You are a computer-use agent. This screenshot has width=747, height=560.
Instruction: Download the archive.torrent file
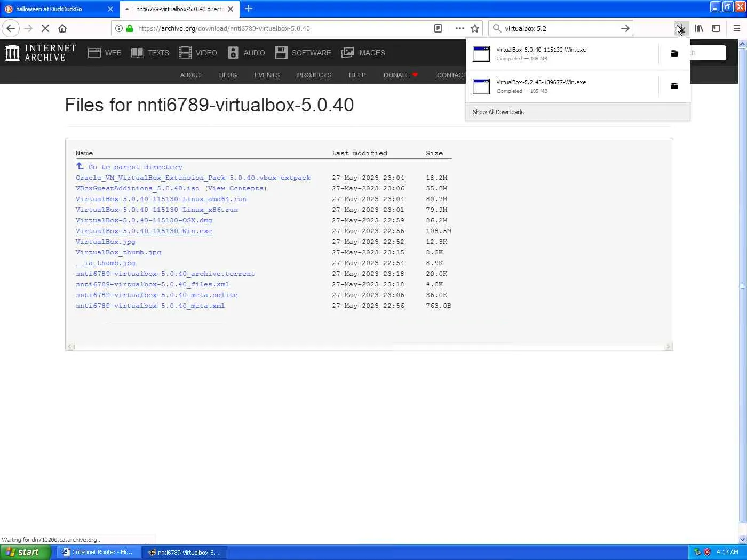[165, 274]
